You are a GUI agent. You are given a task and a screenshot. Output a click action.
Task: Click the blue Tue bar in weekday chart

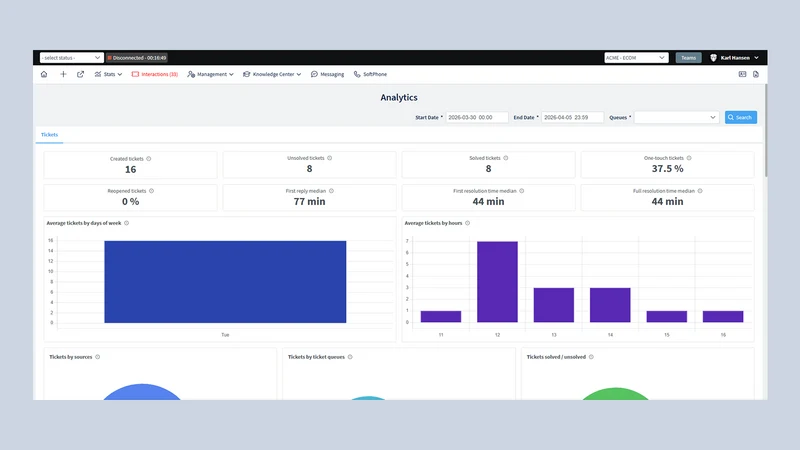tap(225, 282)
